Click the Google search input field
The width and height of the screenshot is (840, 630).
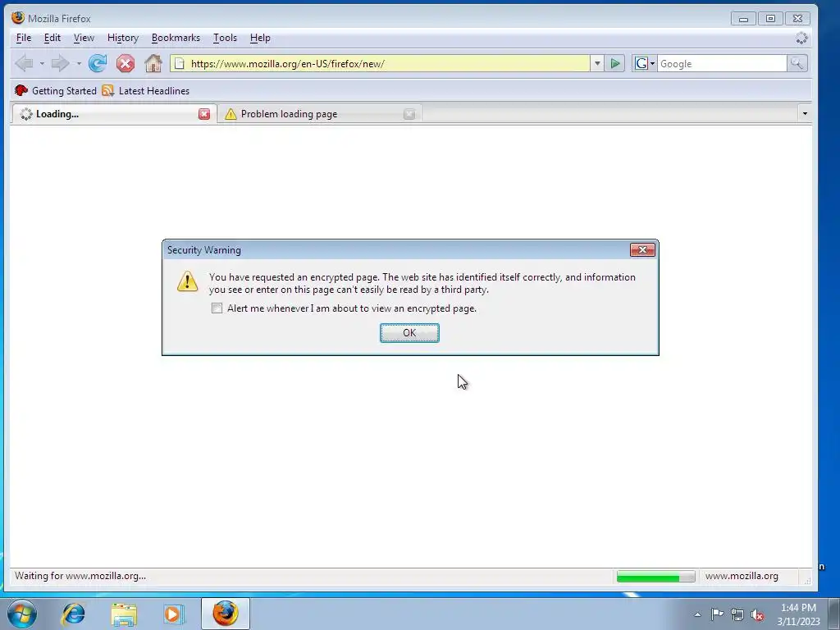click(x=722, y=63)
